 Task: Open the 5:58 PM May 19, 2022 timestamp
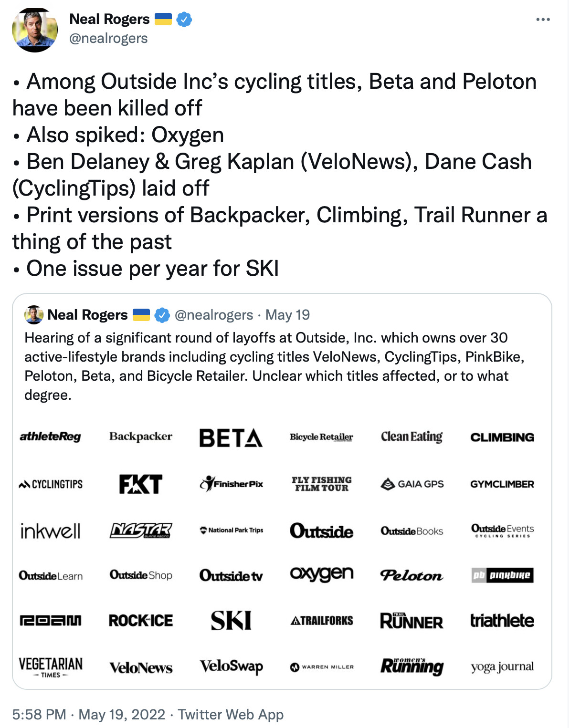pyautogui.click(x=89, y=714)
